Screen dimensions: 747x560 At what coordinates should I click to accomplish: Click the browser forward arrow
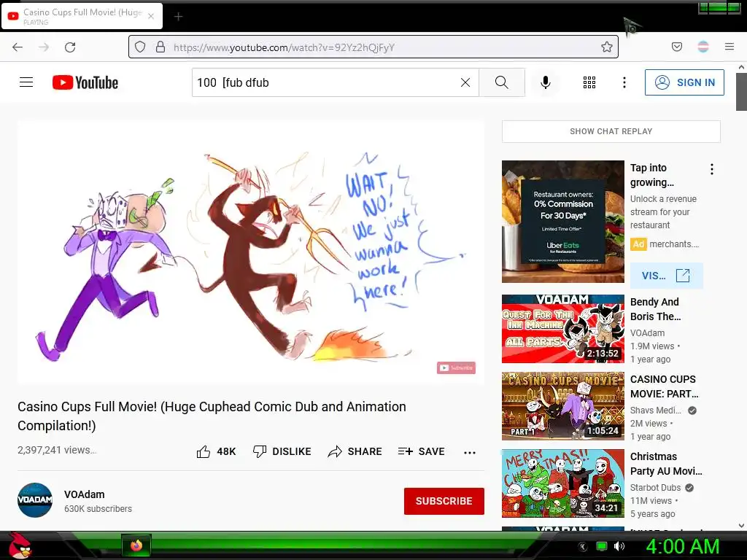point(44,47)
